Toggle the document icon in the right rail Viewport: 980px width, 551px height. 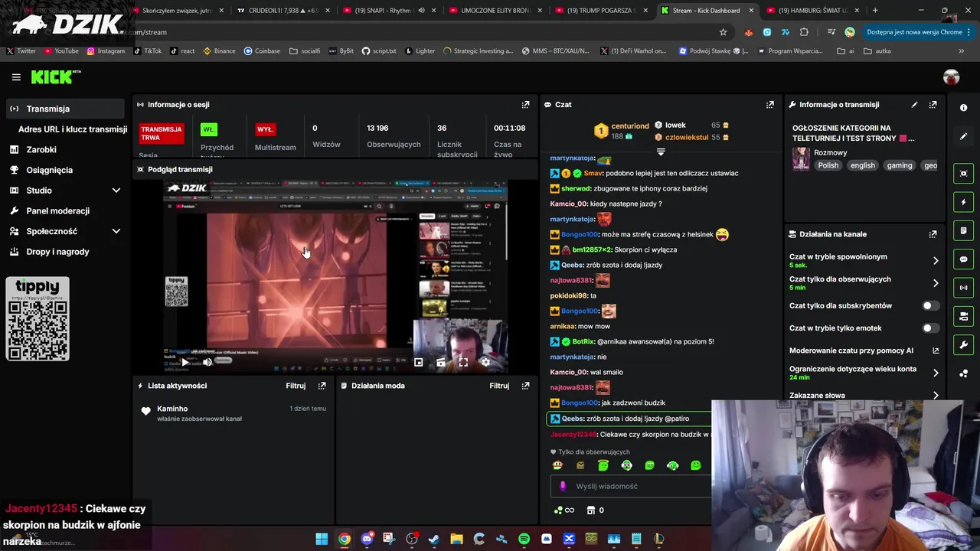pos(964,230)
